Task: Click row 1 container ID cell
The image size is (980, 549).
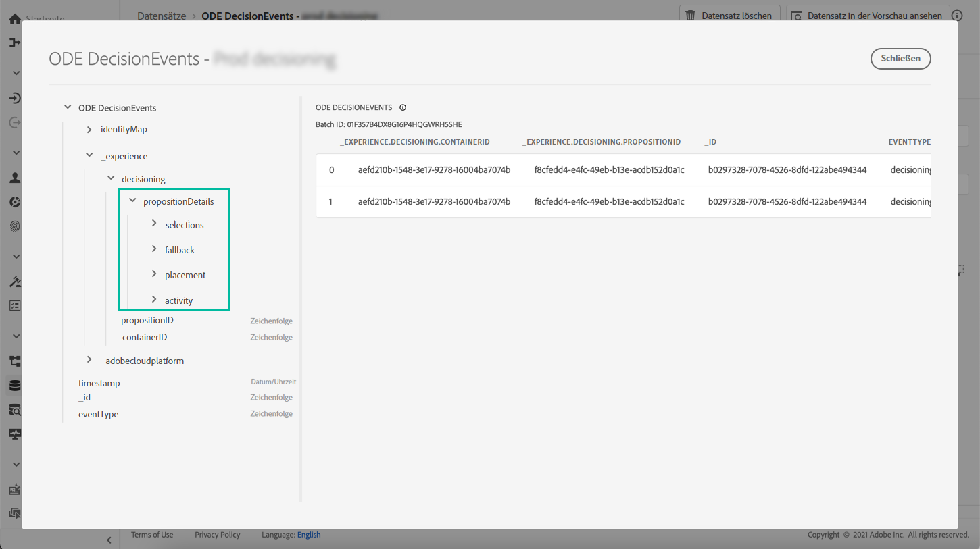Action: tap(434, 202)
